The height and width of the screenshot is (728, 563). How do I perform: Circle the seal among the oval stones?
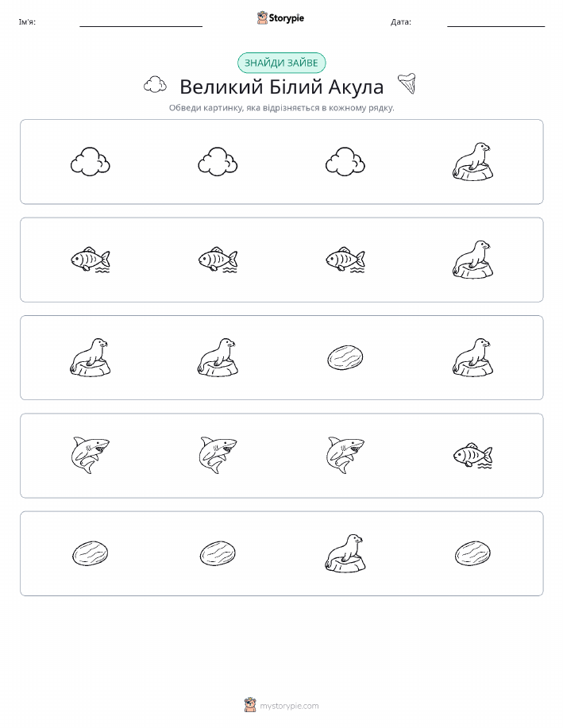345,553
